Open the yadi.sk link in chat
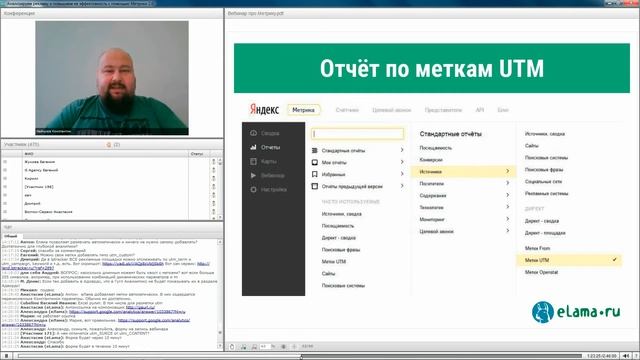This screenshot has width=640, height=360. coord(133,264)
